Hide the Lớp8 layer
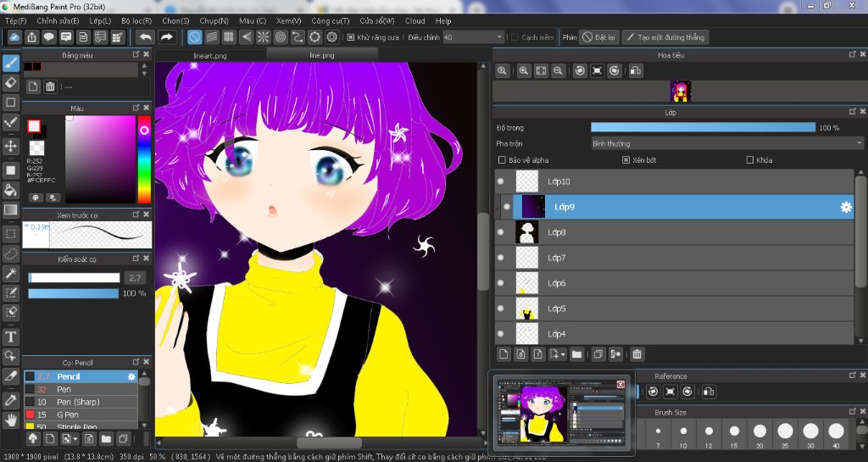This screenshot has width=868, height=462. pyautogui.click(x=501, y=232)
